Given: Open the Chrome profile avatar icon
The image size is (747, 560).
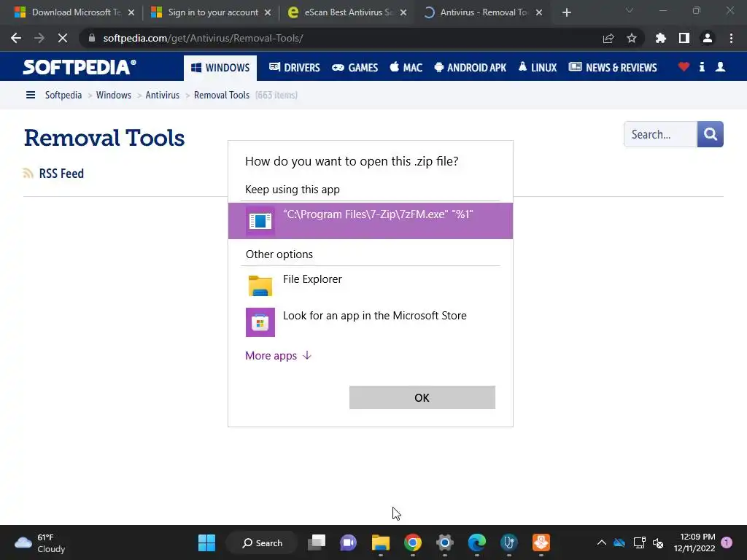Looking at the screenshot, I should [x=708, y=38].
